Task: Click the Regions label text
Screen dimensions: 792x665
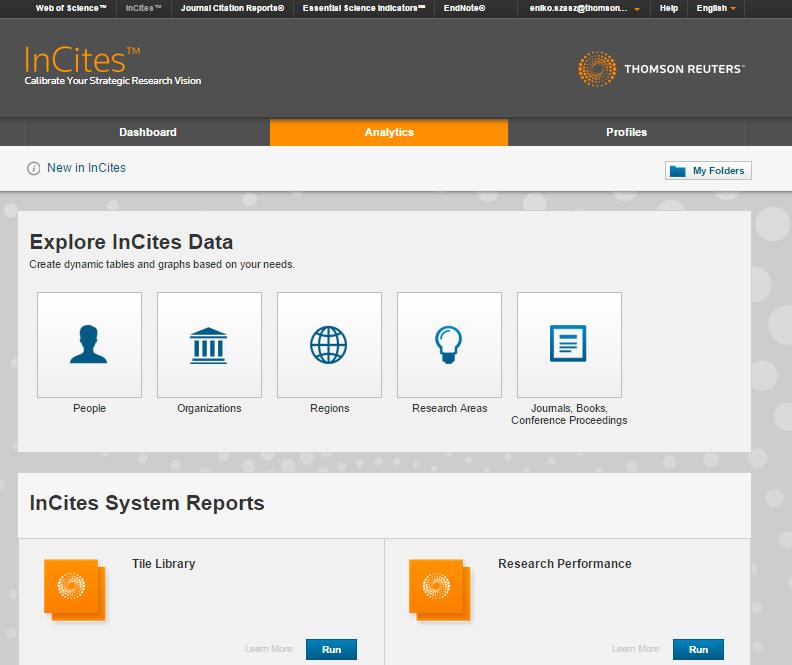Action: 329,408
